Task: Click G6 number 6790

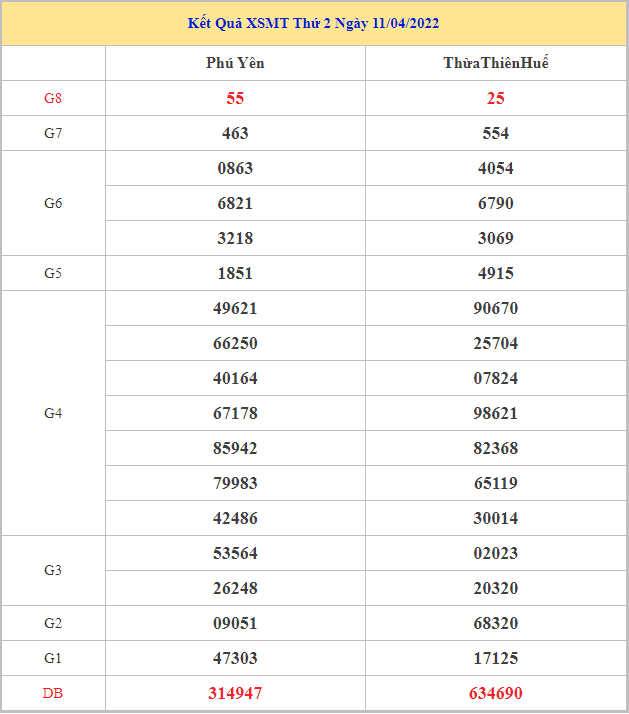Action: [496, 203]
